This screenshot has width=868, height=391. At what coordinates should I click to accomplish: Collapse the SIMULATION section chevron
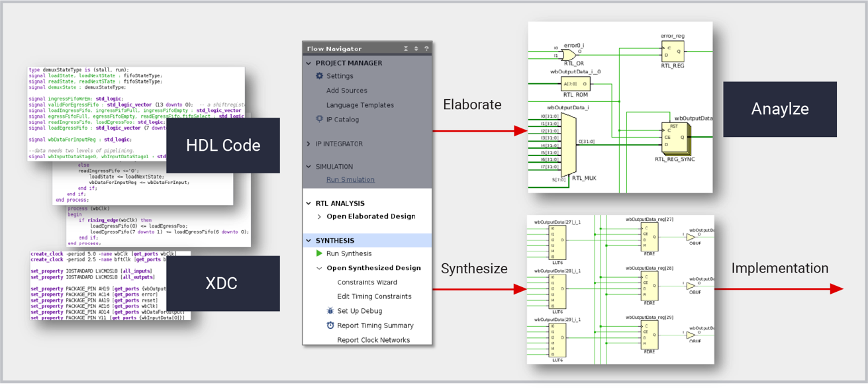tap(309, 167)
